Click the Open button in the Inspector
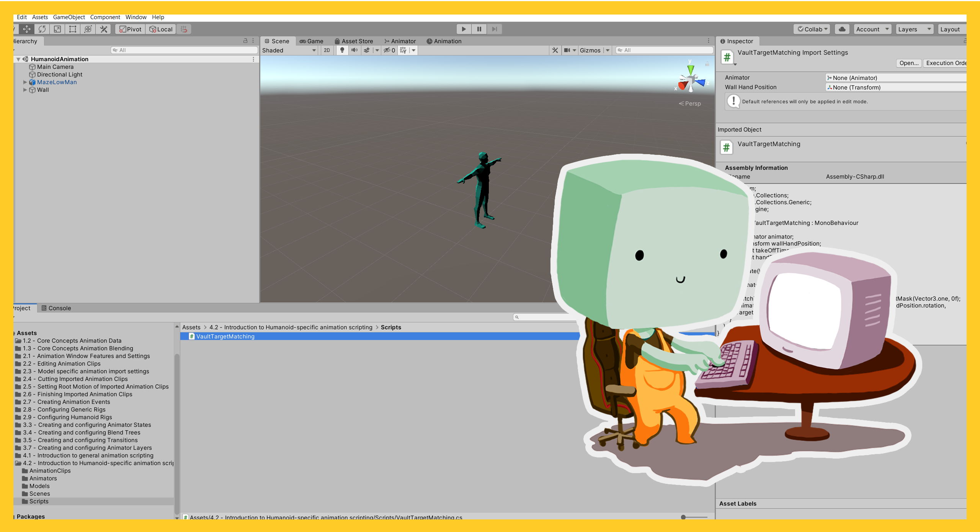The height and width of the screenshot is (532, 980). click(x=908, y=63)
